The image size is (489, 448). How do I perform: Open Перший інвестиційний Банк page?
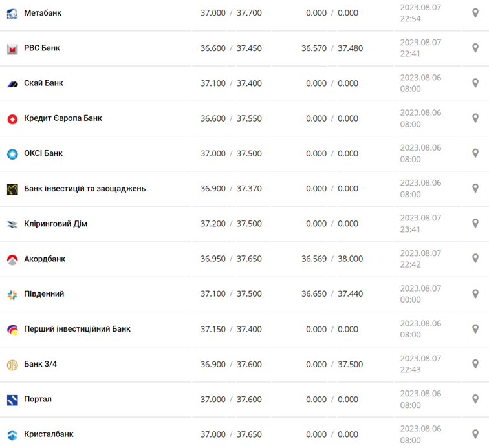pyautogui.click(x=77, y=329)
